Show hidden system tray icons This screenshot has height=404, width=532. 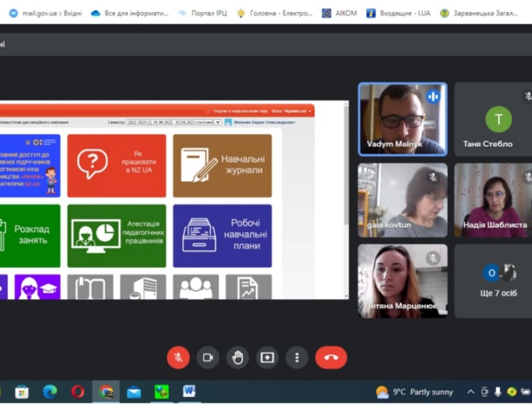(470, 392)
